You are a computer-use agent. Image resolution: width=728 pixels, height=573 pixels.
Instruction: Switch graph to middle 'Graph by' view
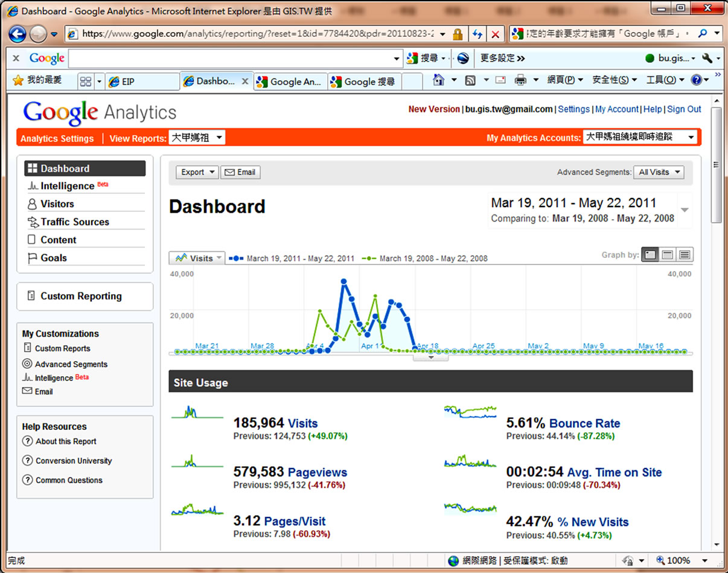pos(667,255)
